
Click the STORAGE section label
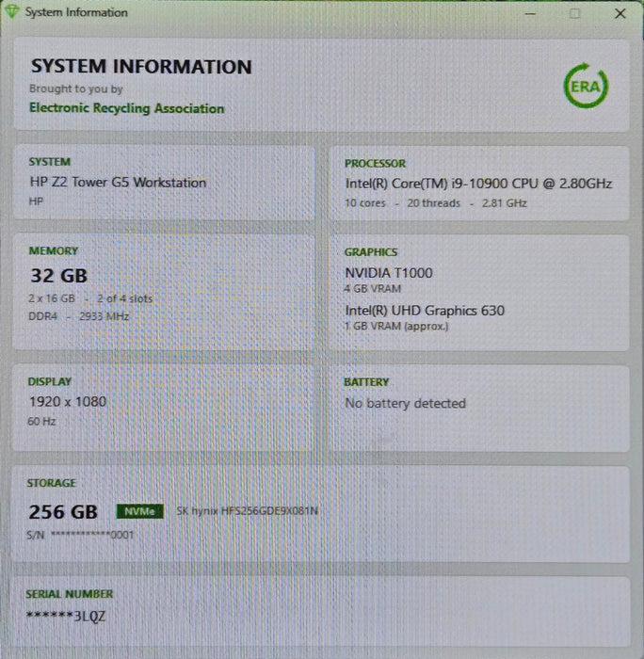[51, 483]
